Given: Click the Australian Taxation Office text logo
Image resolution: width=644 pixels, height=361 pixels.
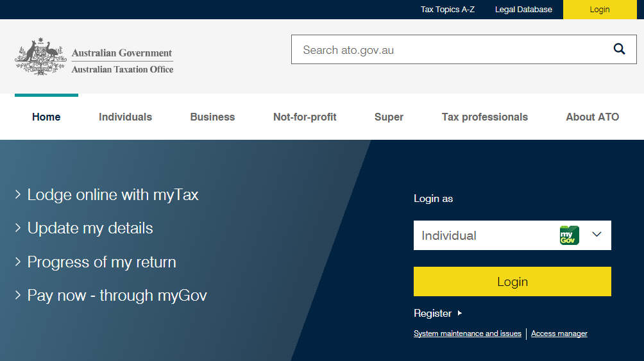Looking at the screenshot, I should click(x=123, y=69).
